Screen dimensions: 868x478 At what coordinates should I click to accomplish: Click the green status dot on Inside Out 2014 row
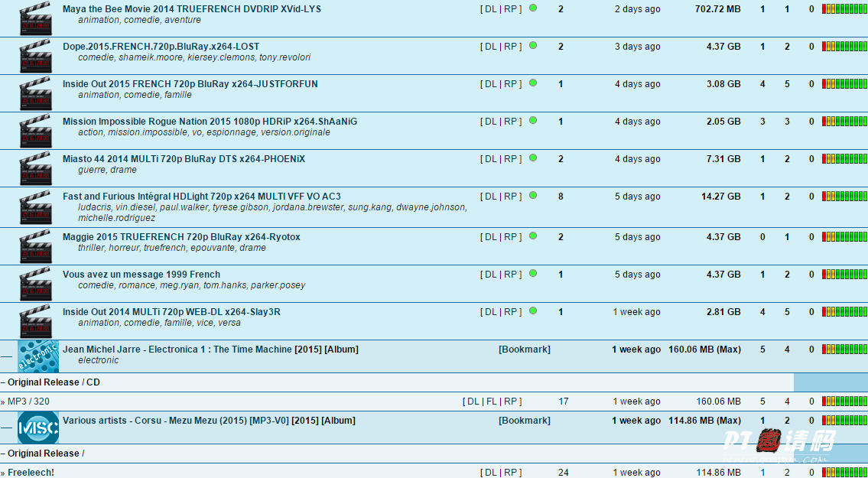pyautogui.click(x=533, y=311)
